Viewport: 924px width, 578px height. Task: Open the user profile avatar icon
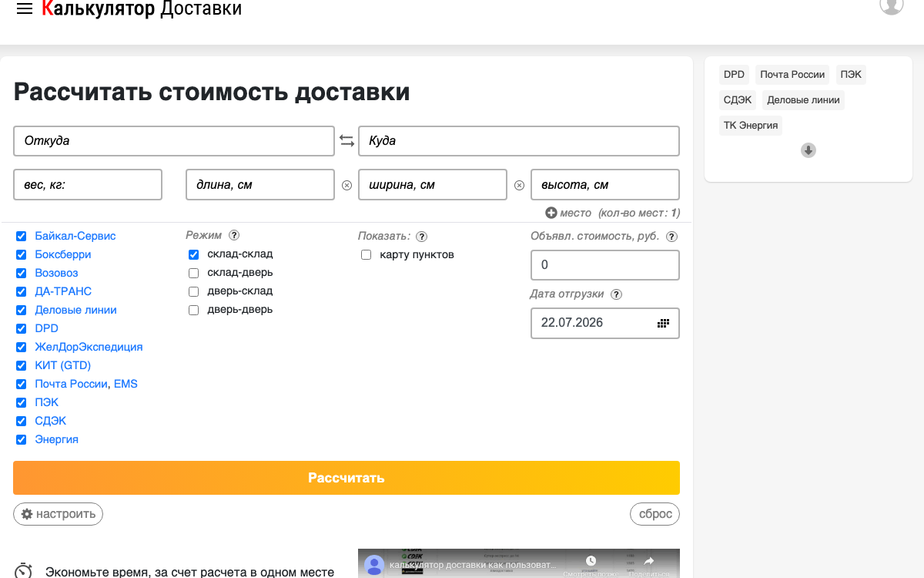(892, 5)
